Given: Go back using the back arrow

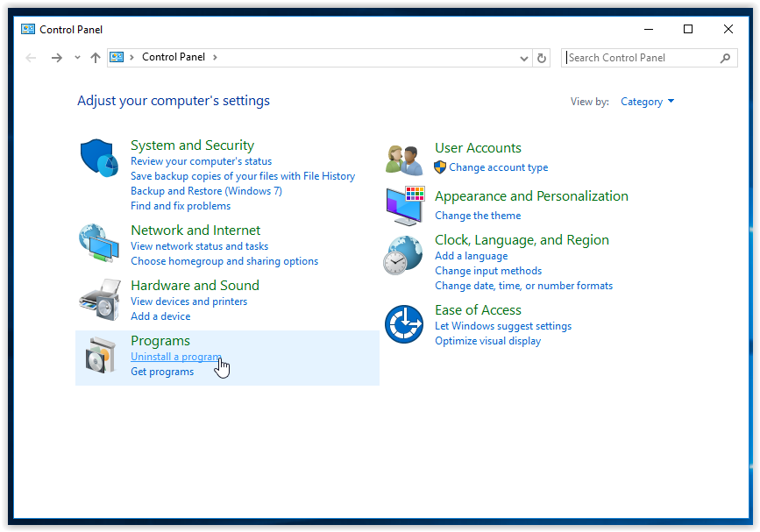Looking at the screenshot, I should [31, 58].
